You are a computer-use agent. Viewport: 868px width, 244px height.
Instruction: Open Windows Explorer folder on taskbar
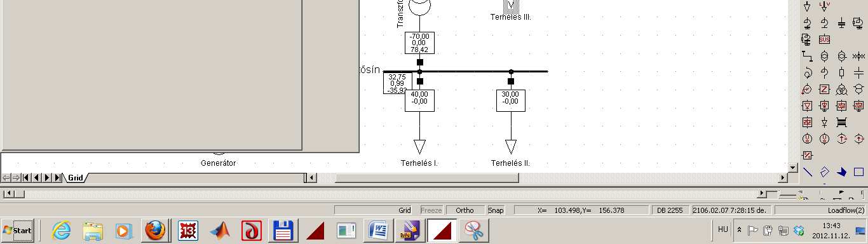pyautogui.click(x=93, y=231)
